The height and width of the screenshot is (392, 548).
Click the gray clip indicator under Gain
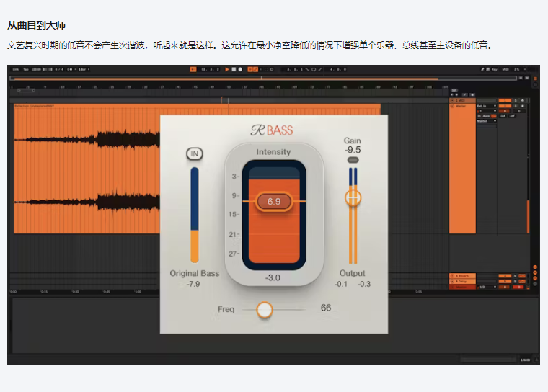[353, 160]
